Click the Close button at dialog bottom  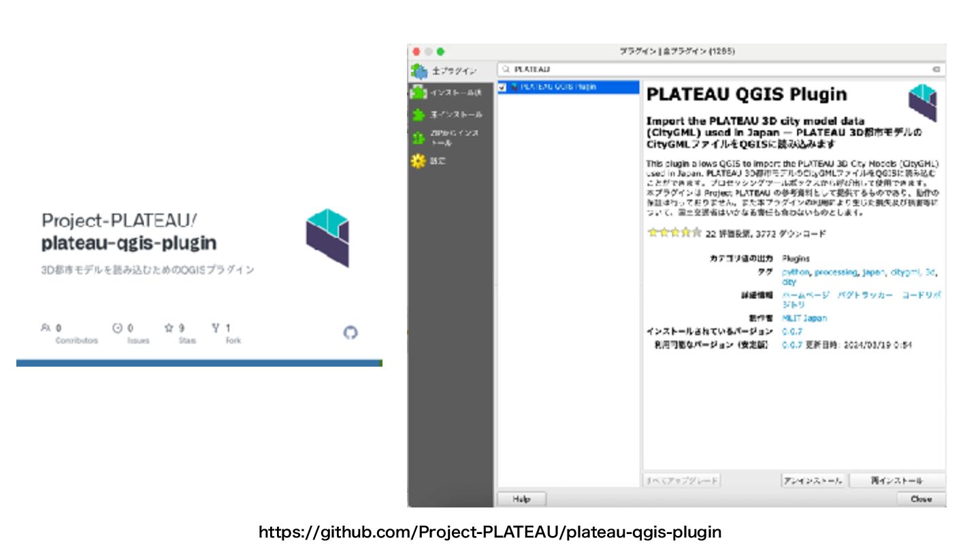click(921, 499)
